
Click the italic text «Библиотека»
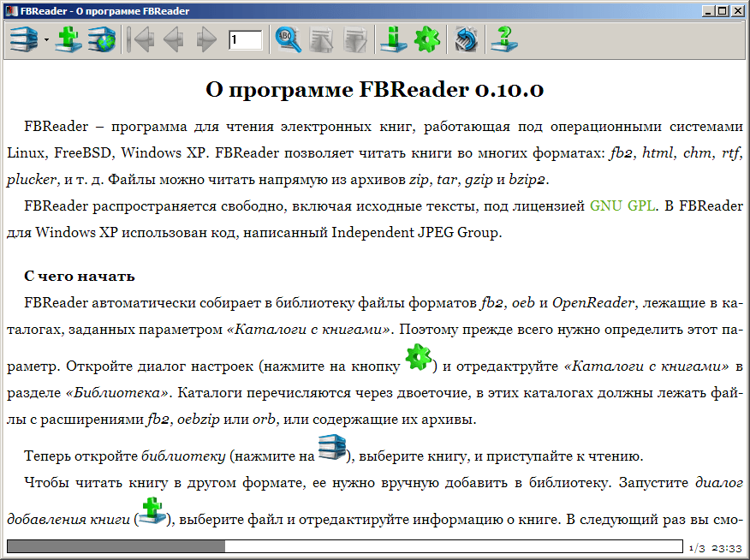point(117,393)
